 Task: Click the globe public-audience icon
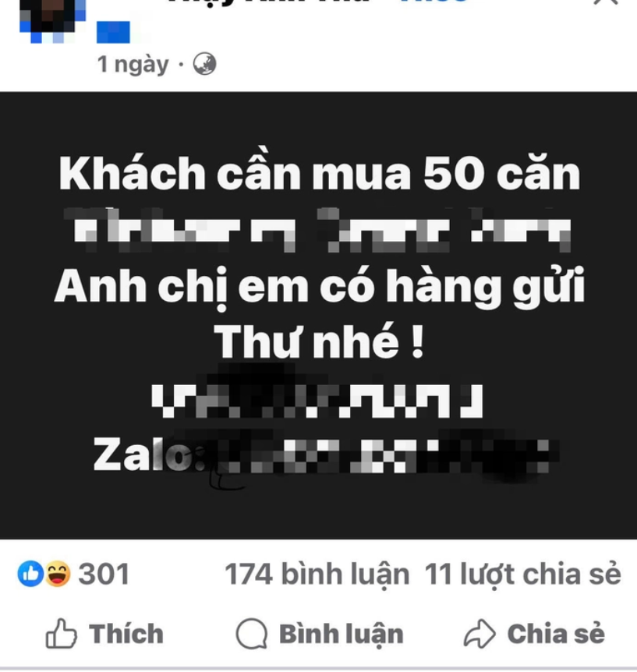(204, 64)
